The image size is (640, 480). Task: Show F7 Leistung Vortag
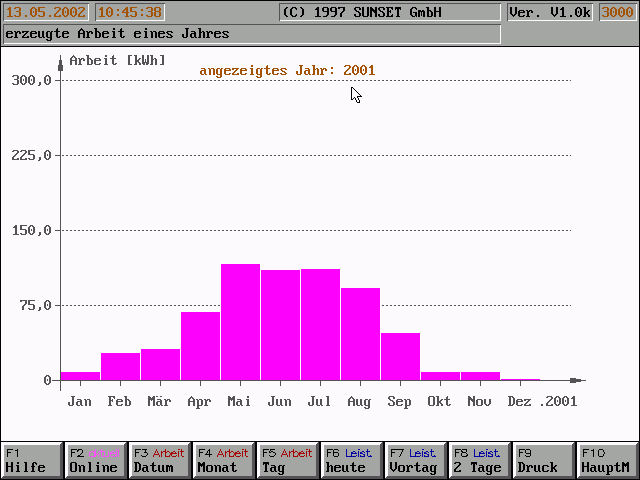pyautogui.click(x=416, y=460)
